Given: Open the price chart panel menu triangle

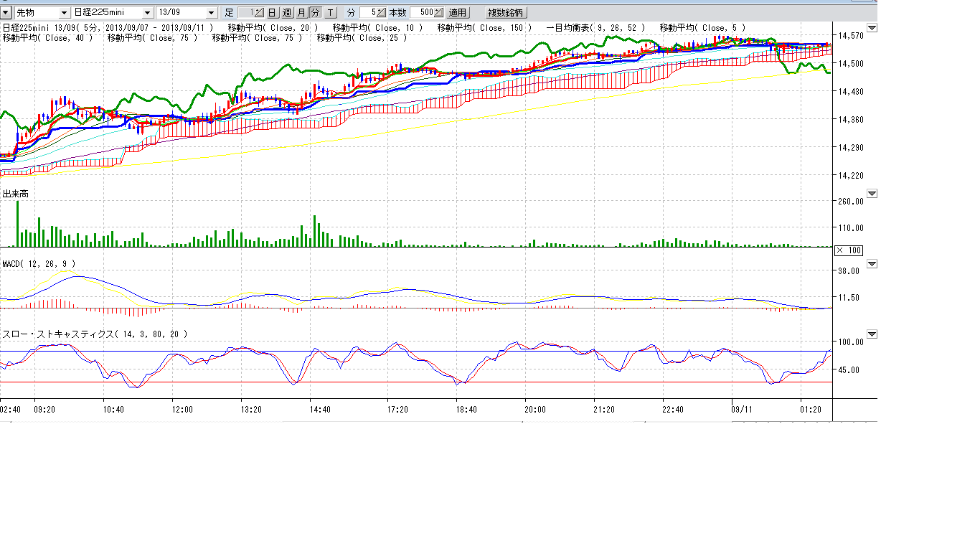Looking at the screenshot, I should click(872, 29).
